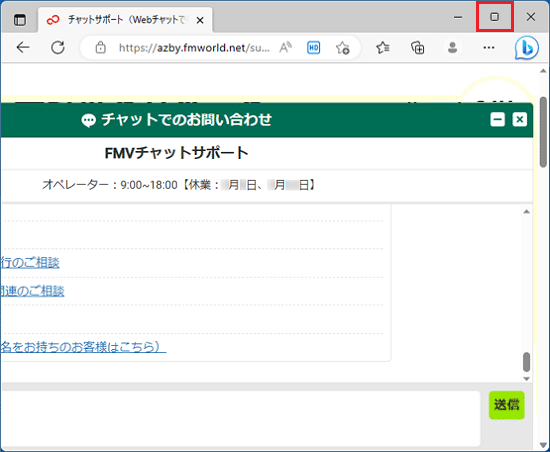Click the page scroll up arrow
This screenshot has width=550, height=452.
(x=543, y=71)
